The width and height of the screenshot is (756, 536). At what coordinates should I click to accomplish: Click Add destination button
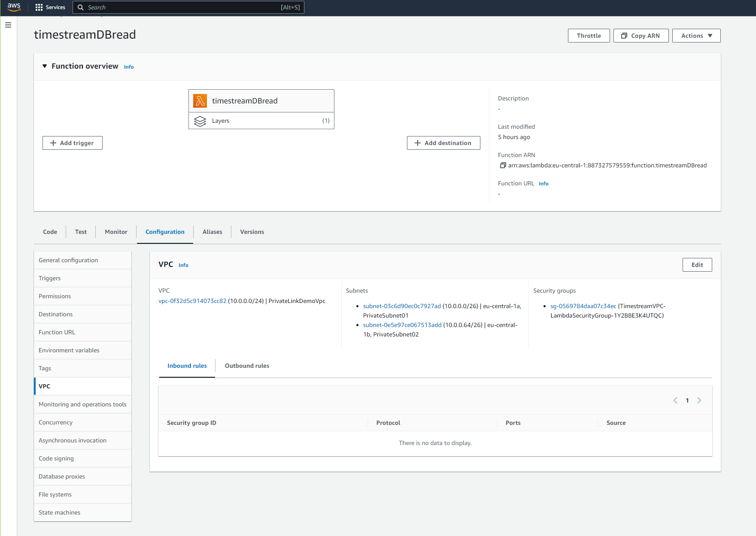coord(443,143)
